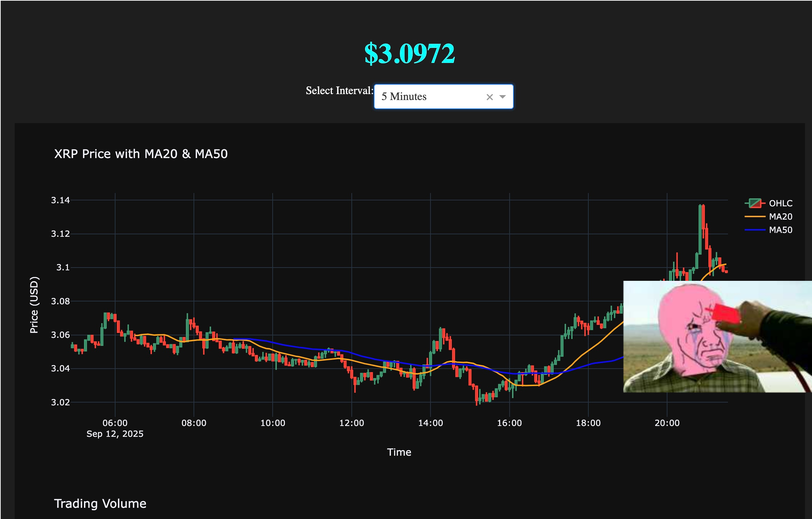Click the chart title XRP Price with MA20 & MA50
812x519 pixels.
[141, 154]
